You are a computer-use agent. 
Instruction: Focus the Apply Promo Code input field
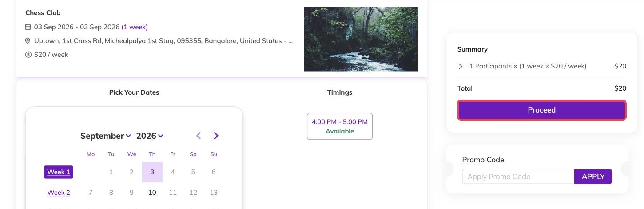(x=518, y=177)
